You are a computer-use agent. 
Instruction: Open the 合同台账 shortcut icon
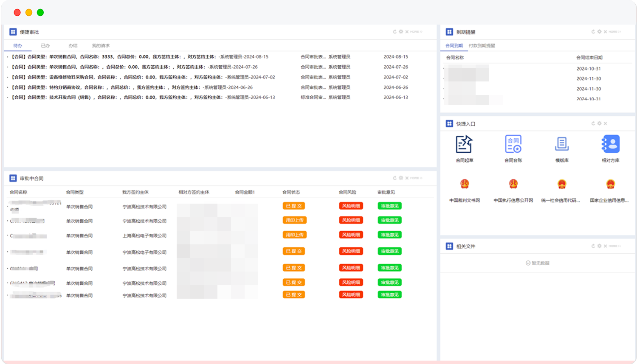pos(513,144)
